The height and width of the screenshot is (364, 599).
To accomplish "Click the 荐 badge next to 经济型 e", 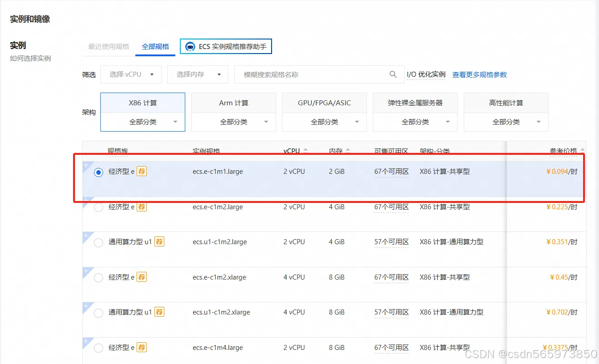I will [141, 171].
